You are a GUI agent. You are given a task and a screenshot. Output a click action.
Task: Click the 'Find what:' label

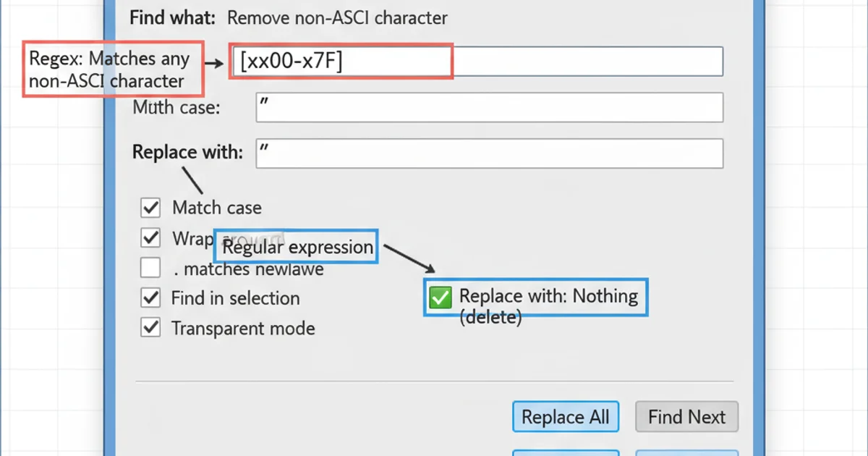click(173, 18)
